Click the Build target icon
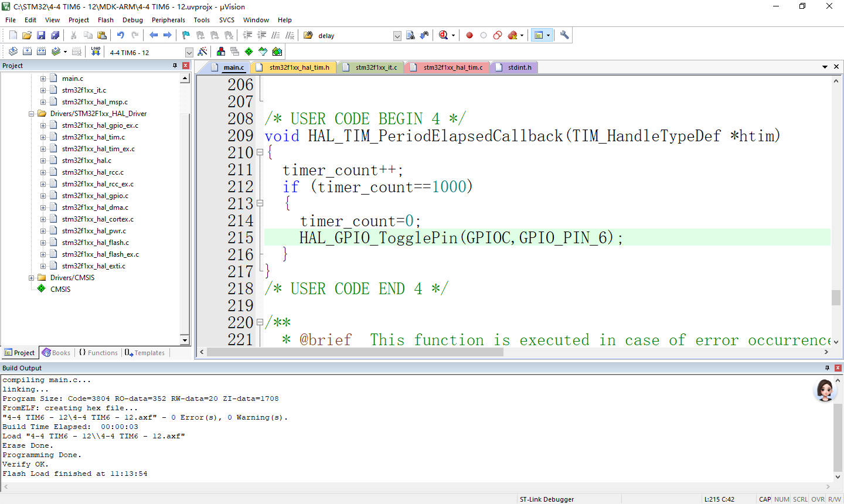 (x=27, y=52)
